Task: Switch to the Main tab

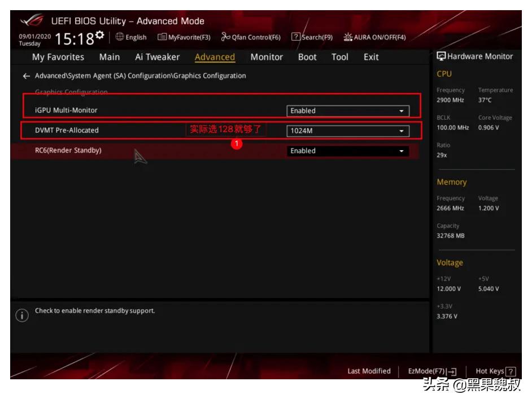Action: pyautogui.click(x=109, y=57)
